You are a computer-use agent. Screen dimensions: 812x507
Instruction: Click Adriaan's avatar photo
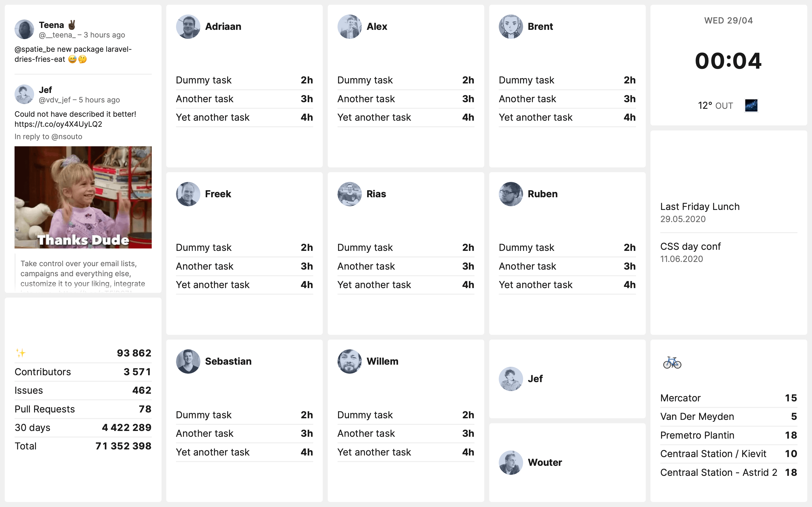tap(188, 26)
